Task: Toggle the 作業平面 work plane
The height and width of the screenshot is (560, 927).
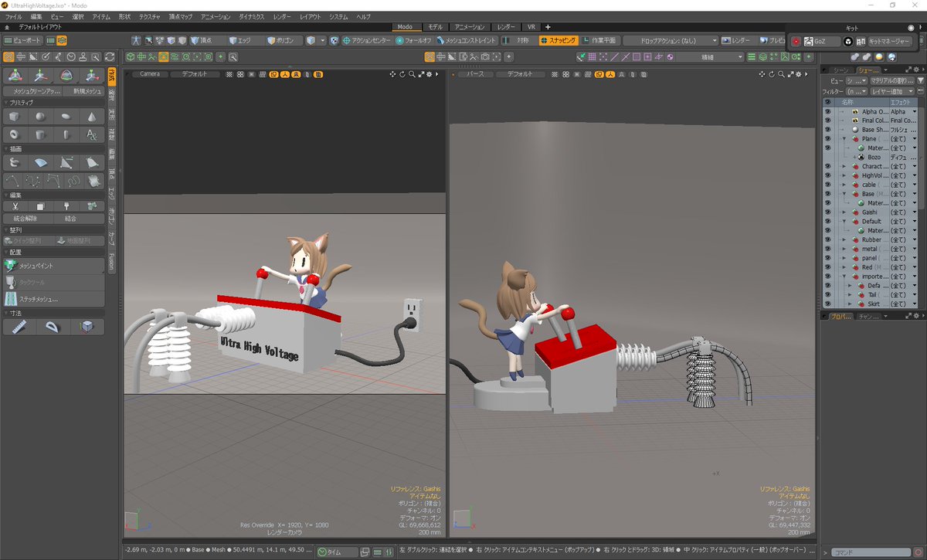Action: (x=599, y=40)
